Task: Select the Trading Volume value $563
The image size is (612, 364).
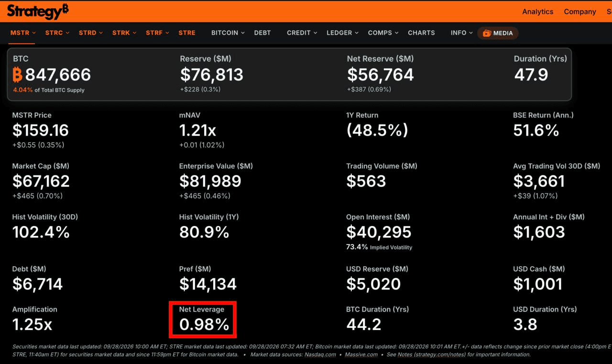Action: 366,181
